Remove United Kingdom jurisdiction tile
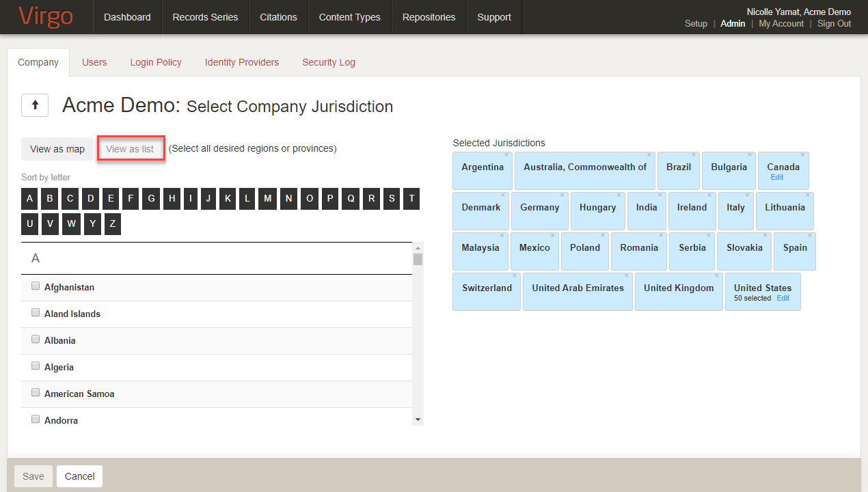This screenshot has height=492, width=868. click(717, 276)
